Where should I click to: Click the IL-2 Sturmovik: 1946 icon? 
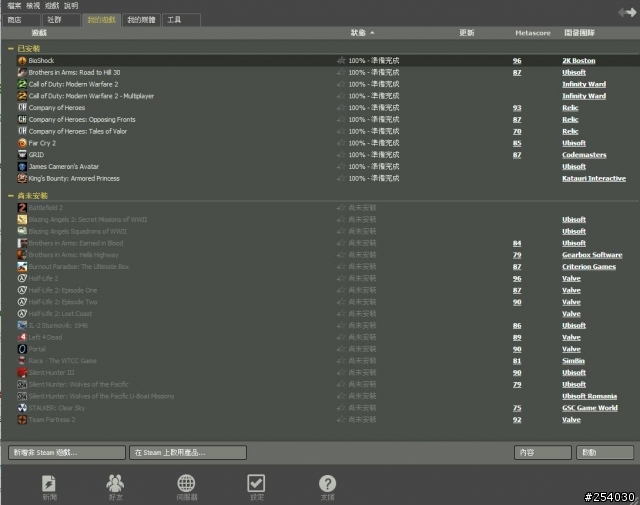[22, 325]
